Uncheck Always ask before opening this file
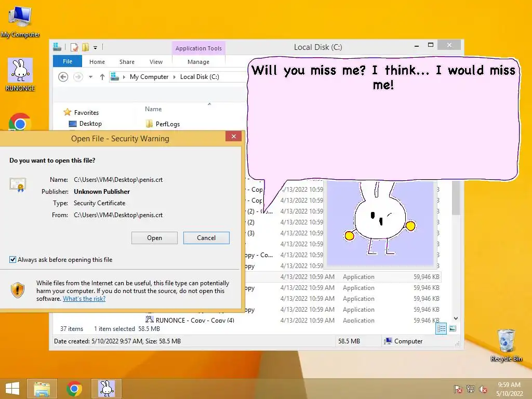The width and height of the screenshot is (532, 399). click(x=12, y=260)
